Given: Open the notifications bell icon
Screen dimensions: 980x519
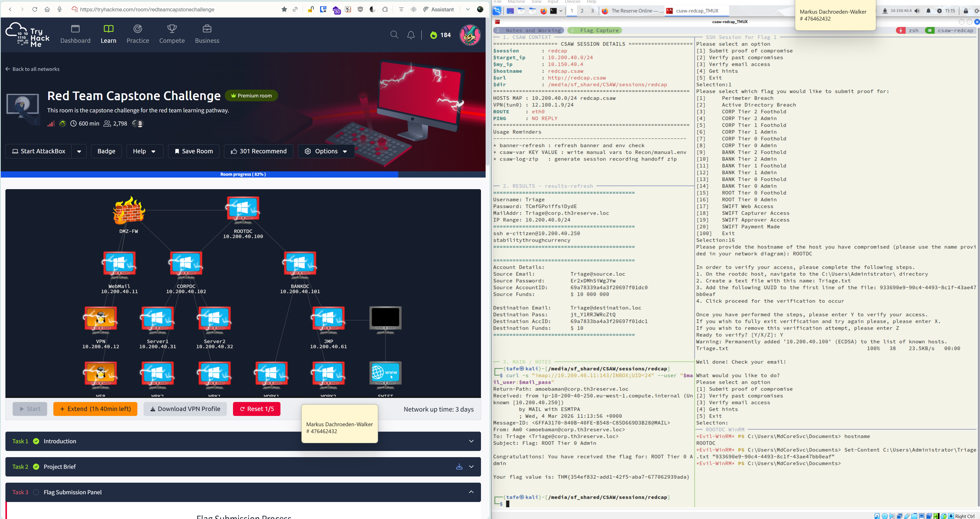Looking at the screenshot, I should pos(411,35).
